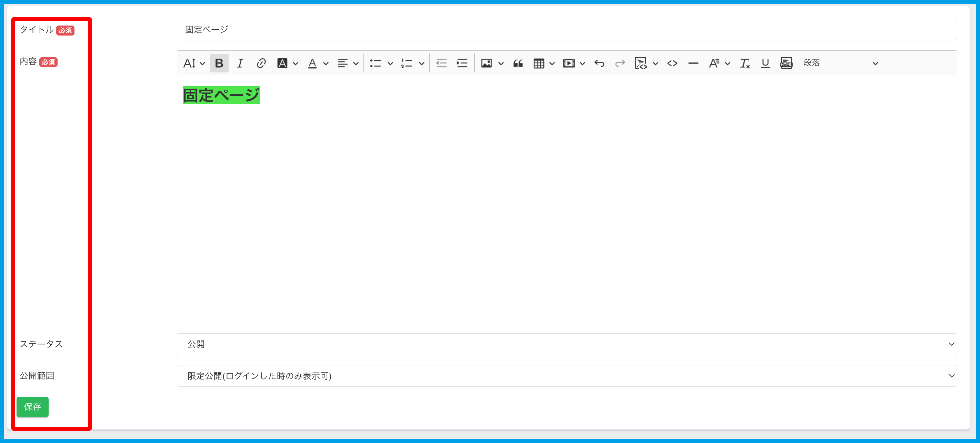Click the inline code icon
The width and height of the screenshot is (980, 443).
click(x=672, y=63)
